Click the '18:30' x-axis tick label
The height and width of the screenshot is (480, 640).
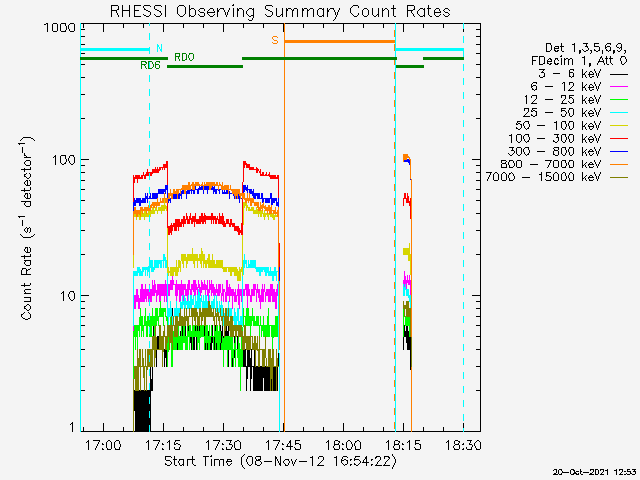click(463, 445)
